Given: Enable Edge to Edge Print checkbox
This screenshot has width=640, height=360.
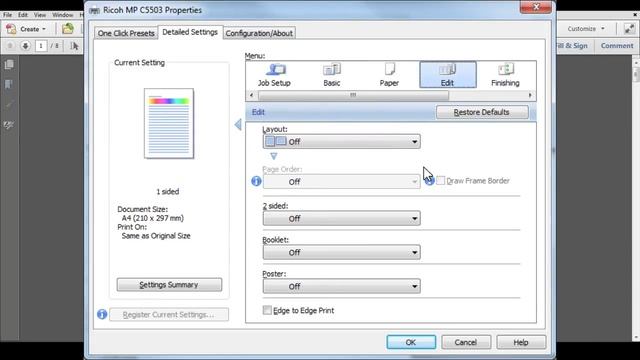Looking at the screenshot, I should (x=267, y=310).
